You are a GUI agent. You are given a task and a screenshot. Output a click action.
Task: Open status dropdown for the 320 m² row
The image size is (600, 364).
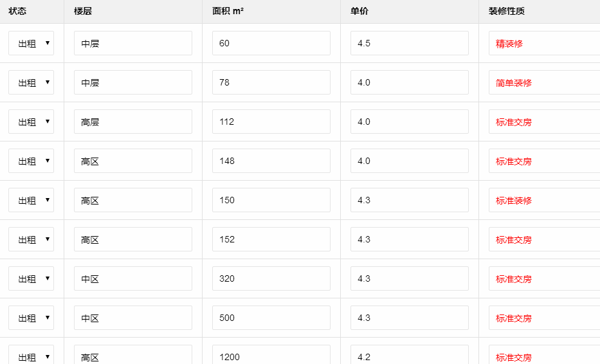click(x=31, y=279)
